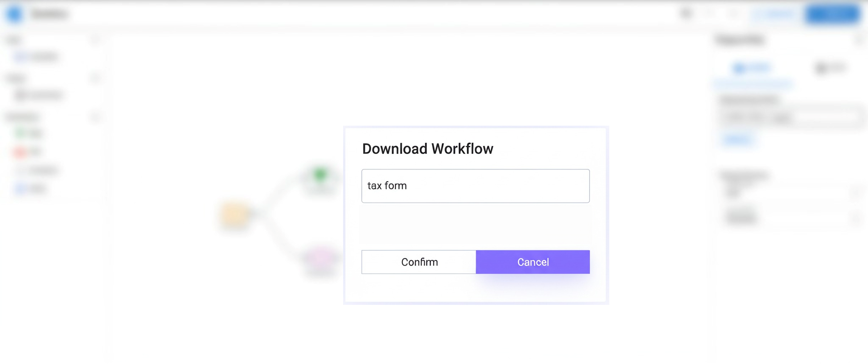The width and height of the screenshot is (868, 364).
Task: Select the green node on the workflow canvas
Action: tap(320, 174)
